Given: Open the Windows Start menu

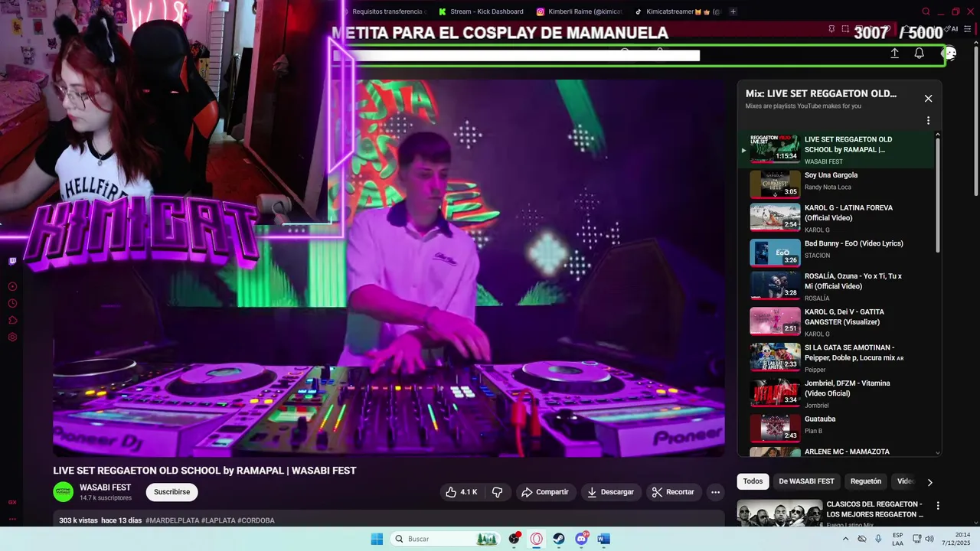Looking at the screenshot, I should pyautogui.click(x=377, y=539).
